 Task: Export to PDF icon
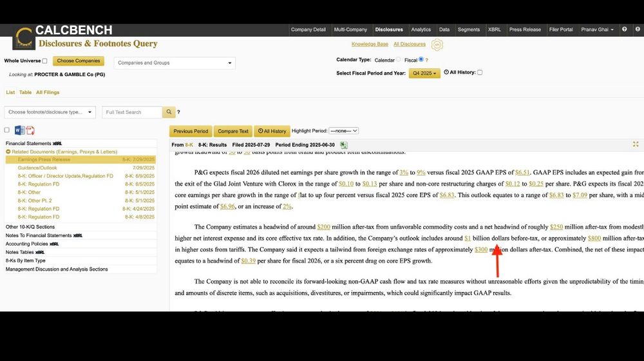30,130
